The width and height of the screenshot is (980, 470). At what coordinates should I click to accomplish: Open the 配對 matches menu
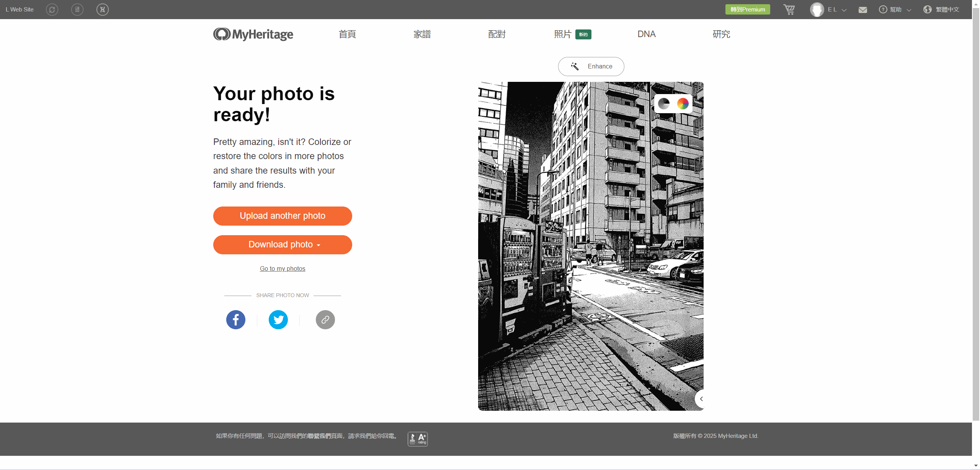pos(497,34)
